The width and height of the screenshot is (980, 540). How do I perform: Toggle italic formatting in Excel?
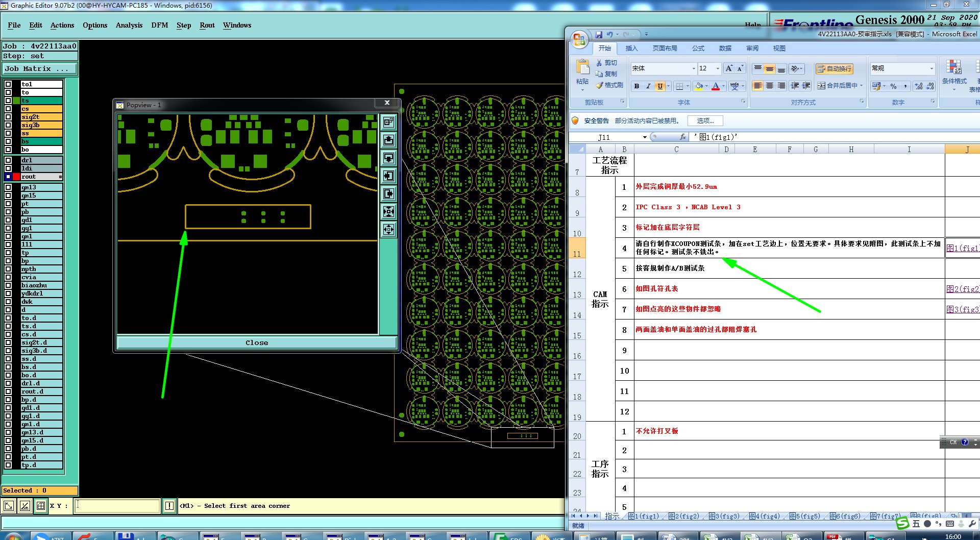coord(648,86)
